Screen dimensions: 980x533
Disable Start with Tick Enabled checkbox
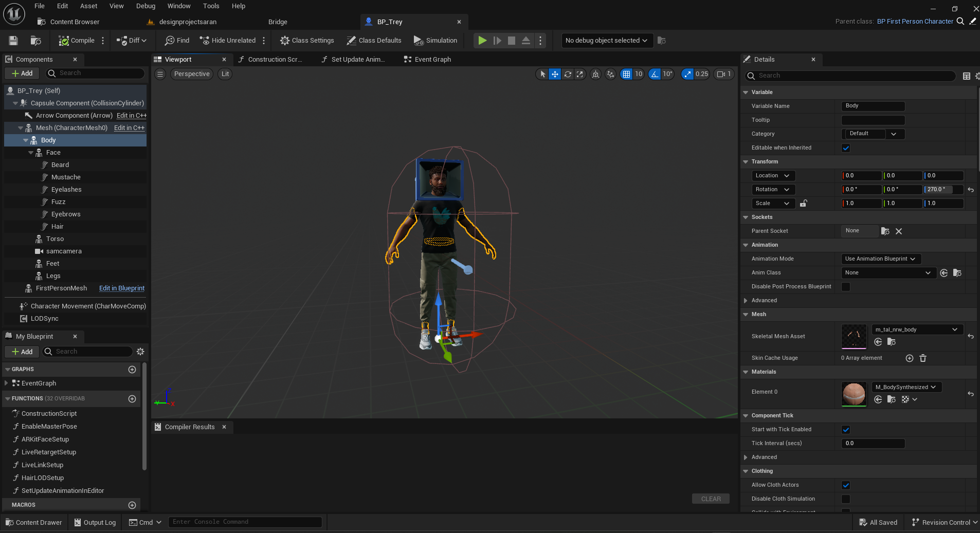point(846,430)
